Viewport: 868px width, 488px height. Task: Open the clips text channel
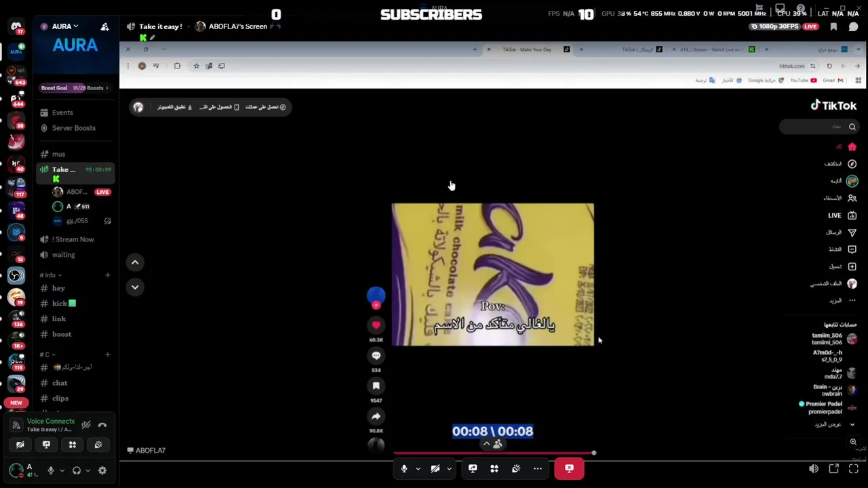coord(60,399)
